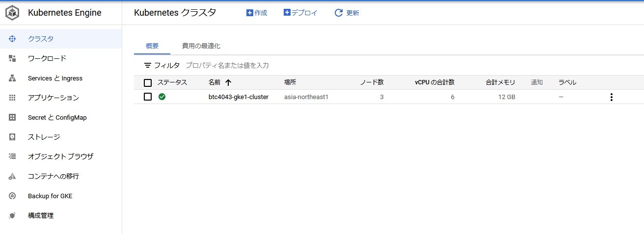
Task: Click the ラベル column header
Action: 567,82
